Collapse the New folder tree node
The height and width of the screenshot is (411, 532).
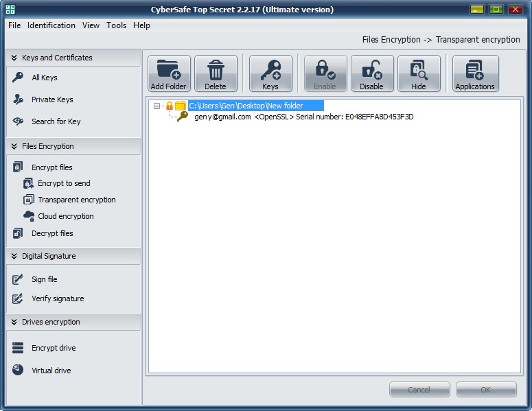(157, 106)
